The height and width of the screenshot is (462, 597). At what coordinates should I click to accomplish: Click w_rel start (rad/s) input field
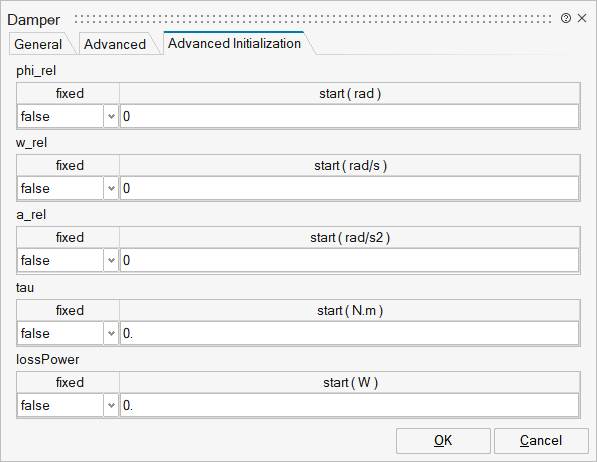click(x=350, y=189)
